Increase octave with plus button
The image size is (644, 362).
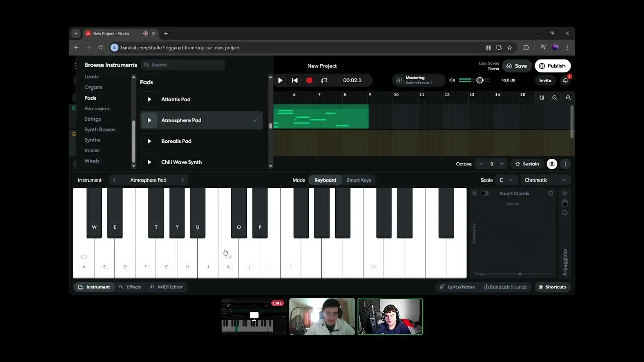point(502,164)
